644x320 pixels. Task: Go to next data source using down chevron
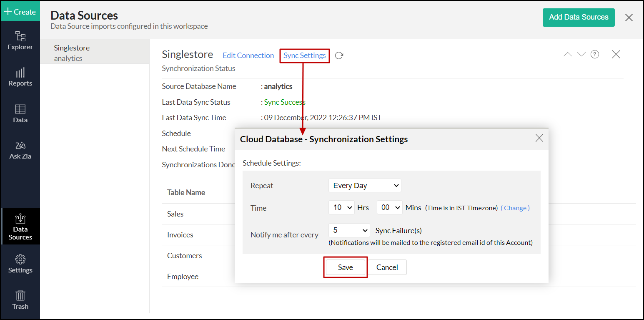pos(581,54)
